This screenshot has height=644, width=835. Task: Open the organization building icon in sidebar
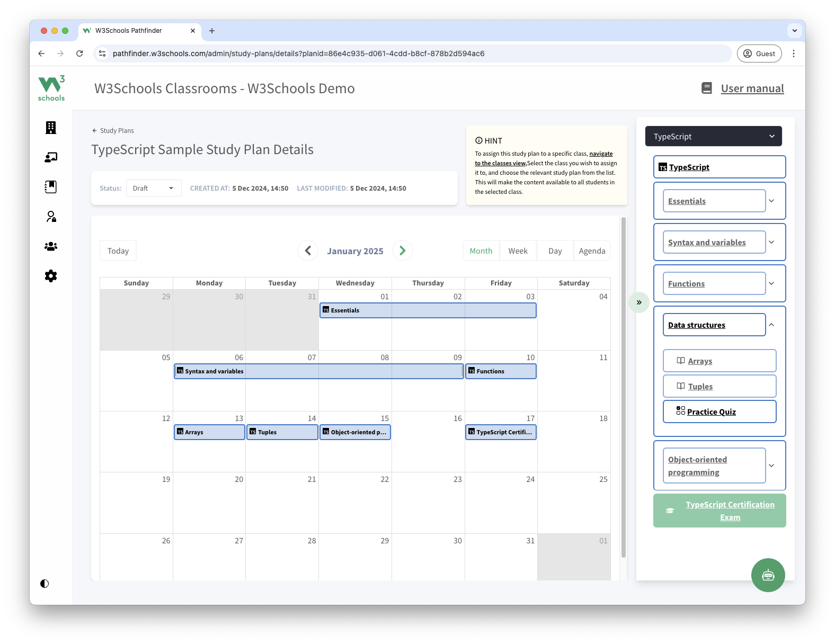pos(51,128)
